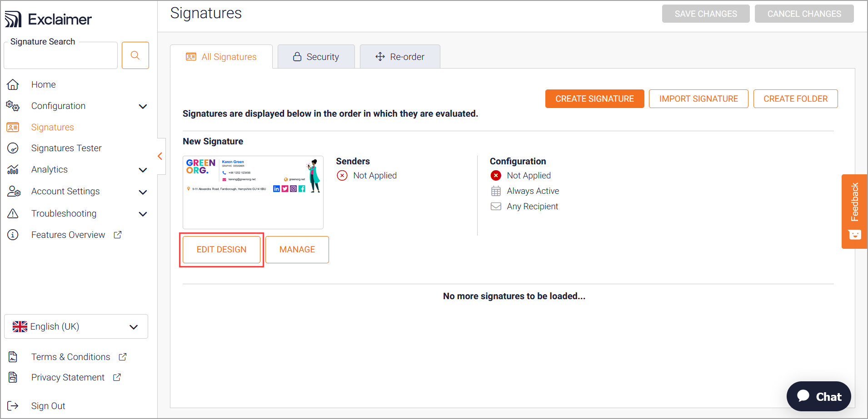This screenshot has height=419, width=868.
Task: Expand the Analytics menu chevron
Action: click(x=143, y=170)
